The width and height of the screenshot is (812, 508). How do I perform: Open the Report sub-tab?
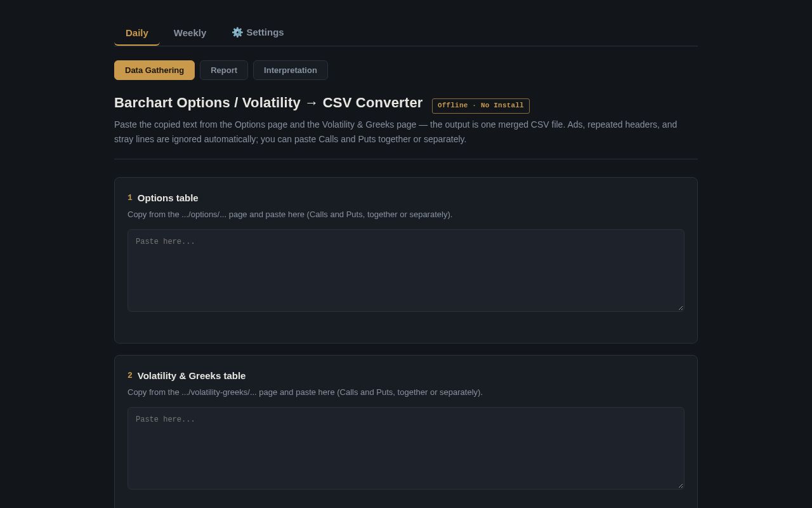(224, 70)
